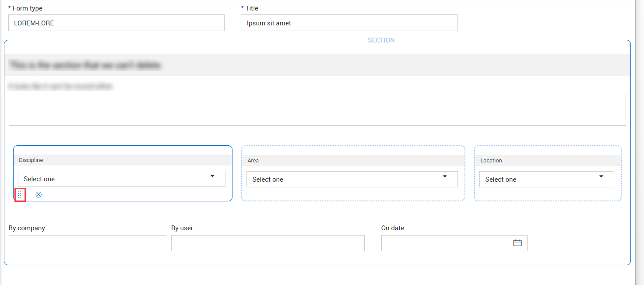Image resolution: width=644 pixels, height=285 pixels.
Task: Open the Area 'Select one' dropdown
Action: (352, 179)
